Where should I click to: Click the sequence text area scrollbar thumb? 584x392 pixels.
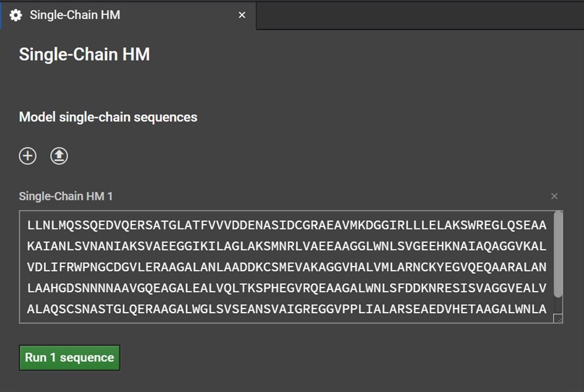click(558, 254)
